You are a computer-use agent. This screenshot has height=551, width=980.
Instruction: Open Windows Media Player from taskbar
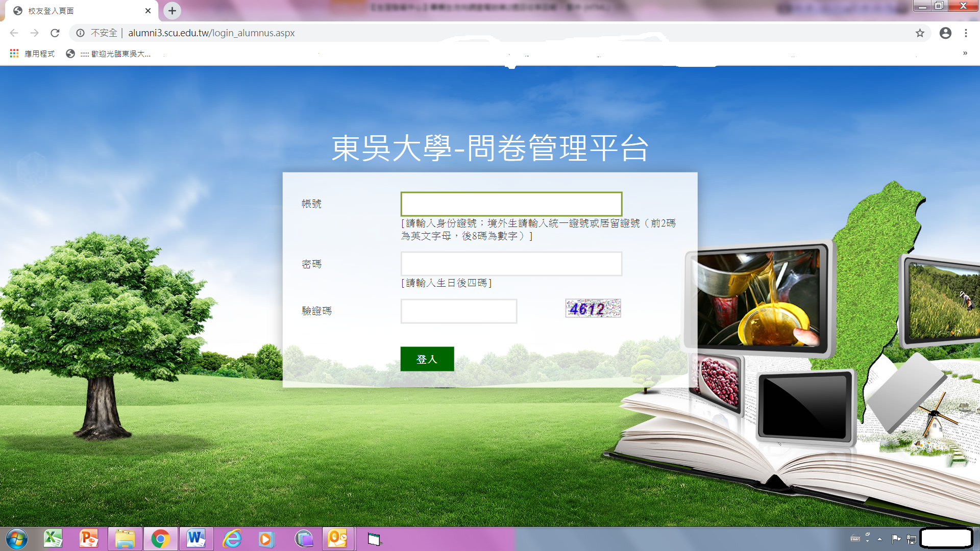coord(266,539)
